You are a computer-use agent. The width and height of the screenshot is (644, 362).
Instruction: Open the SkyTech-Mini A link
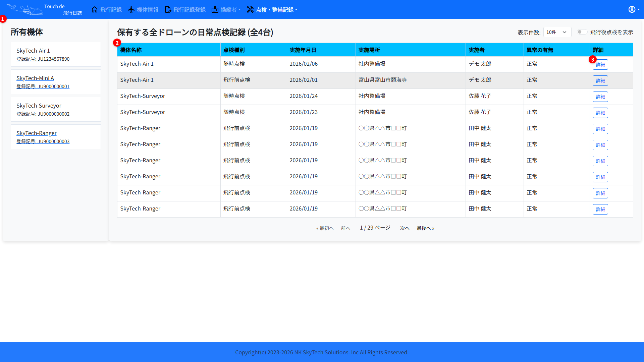coord(35,78)
